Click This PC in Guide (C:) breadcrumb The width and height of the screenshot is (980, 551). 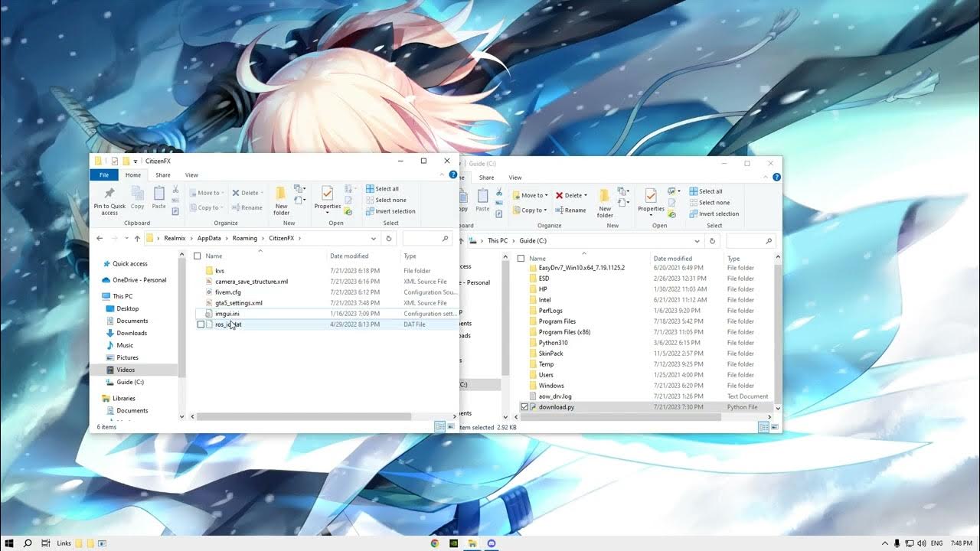(x=498, y=240)
